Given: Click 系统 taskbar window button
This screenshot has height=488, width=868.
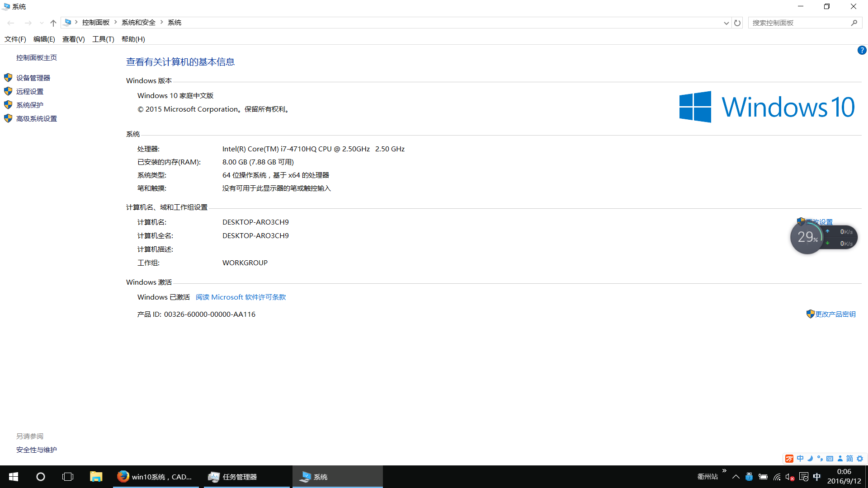Looking at the screenshot, I should 337,477.
